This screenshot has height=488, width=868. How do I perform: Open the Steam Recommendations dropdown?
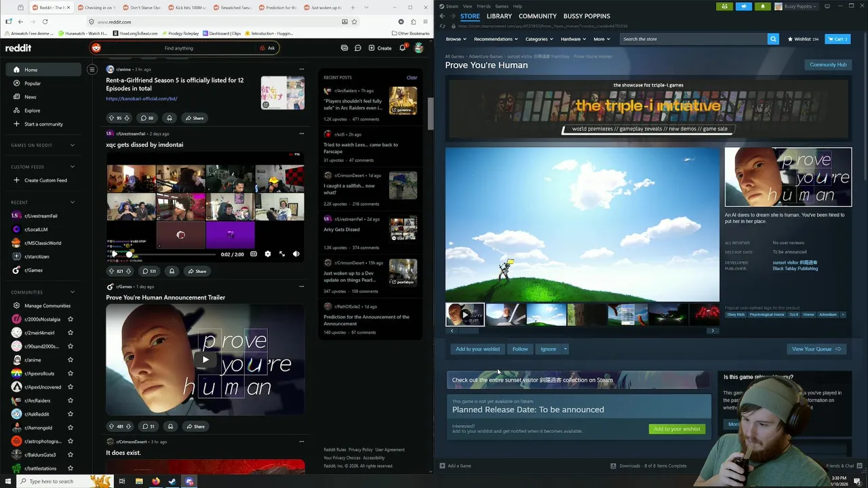tap(496, 39)
